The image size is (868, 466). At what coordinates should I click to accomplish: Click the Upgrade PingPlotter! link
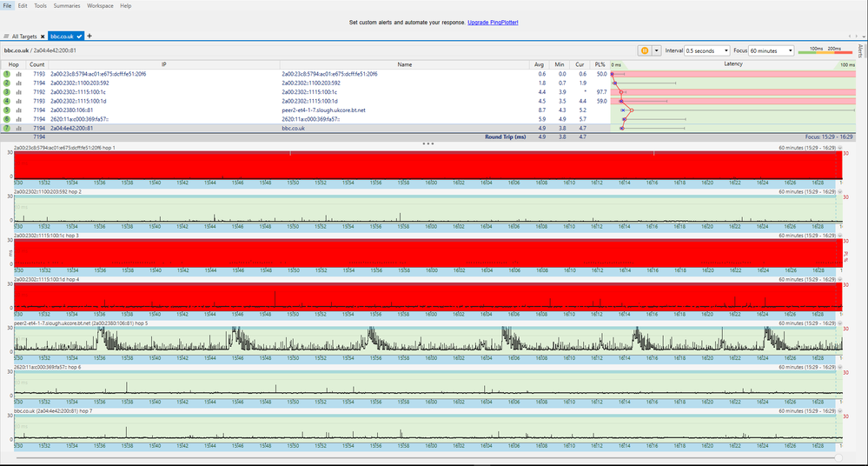click(493, 22)
